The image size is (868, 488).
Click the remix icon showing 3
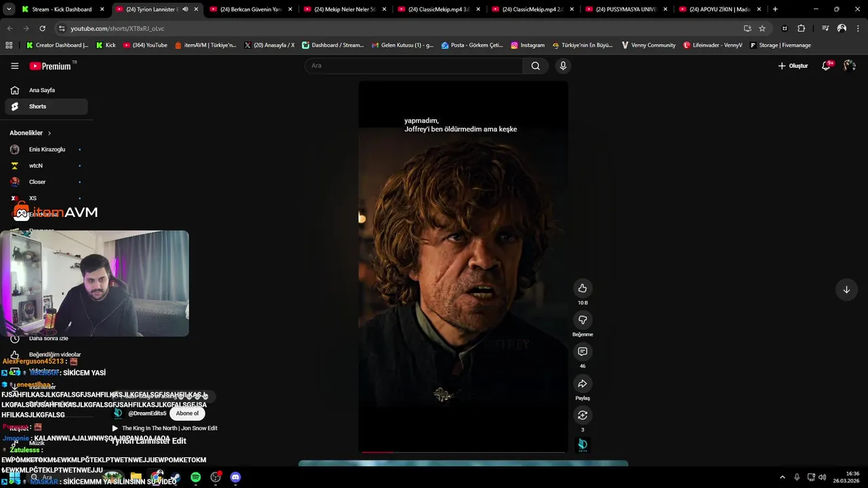pyautogui.click(x=582, y=415)
